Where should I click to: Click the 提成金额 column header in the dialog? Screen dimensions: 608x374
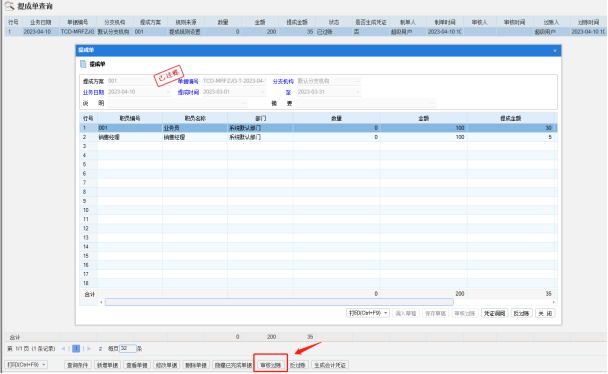click(511, 118)
